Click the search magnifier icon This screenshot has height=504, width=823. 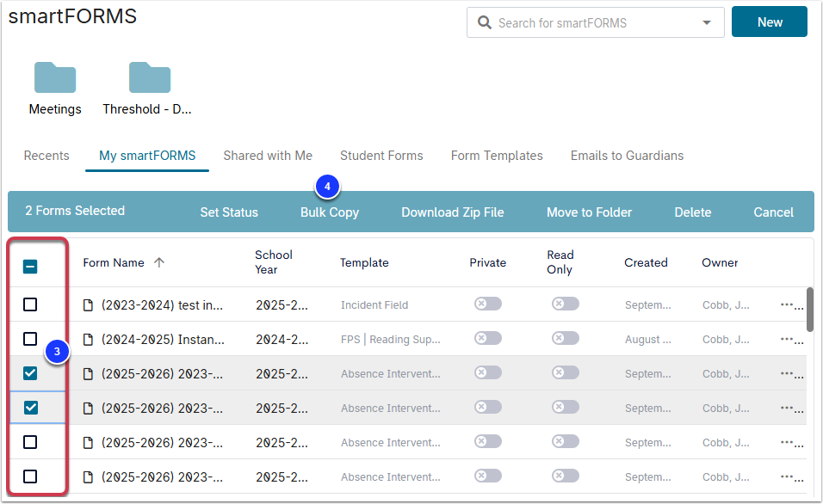pos(485,22)
